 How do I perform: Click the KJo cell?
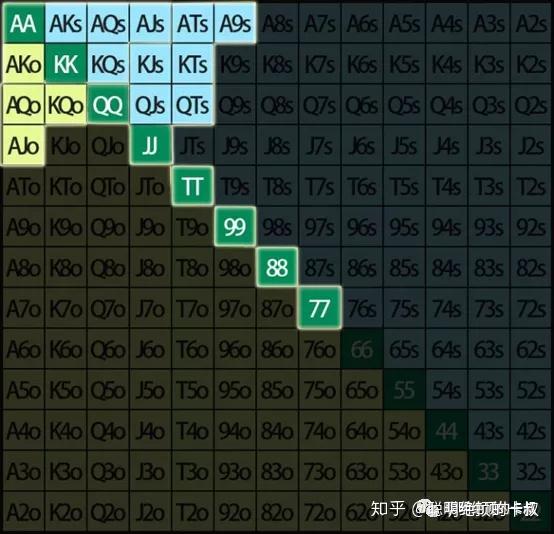(66, 146)
